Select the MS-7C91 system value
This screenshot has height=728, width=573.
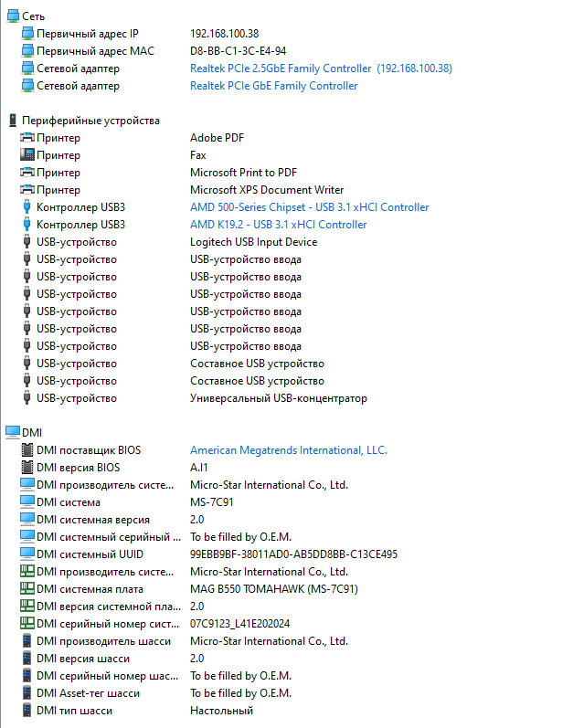pyautogui.click(x=212, y=501)
